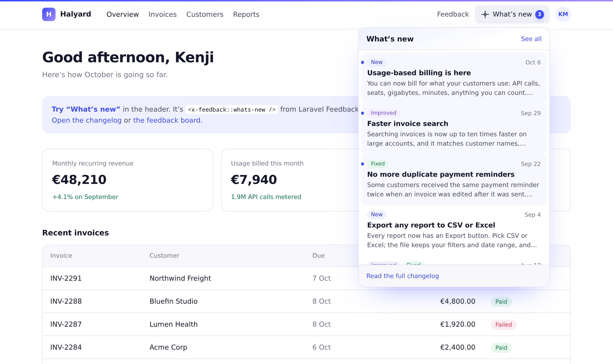Click the Failed status badge for INV-2287
The height and width of the screenshot is (364, 613).
[x=504, y=325]
